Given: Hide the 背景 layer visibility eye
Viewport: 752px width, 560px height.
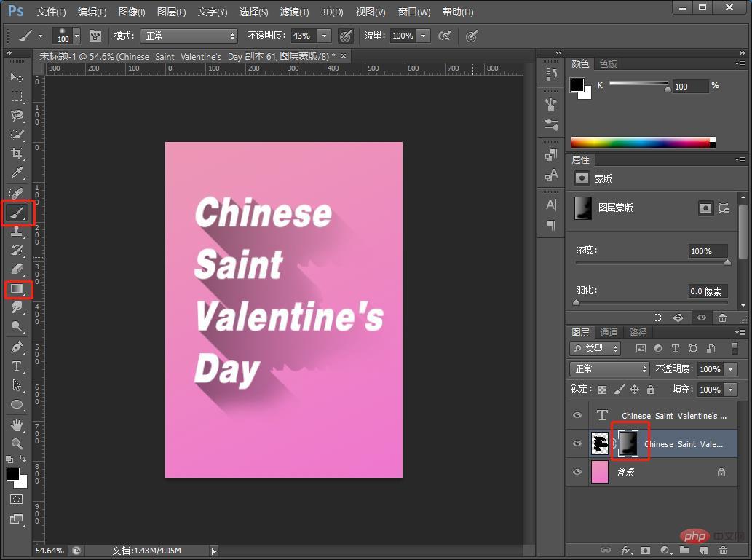Looking at the screenshot, I should tap(577, 472).
